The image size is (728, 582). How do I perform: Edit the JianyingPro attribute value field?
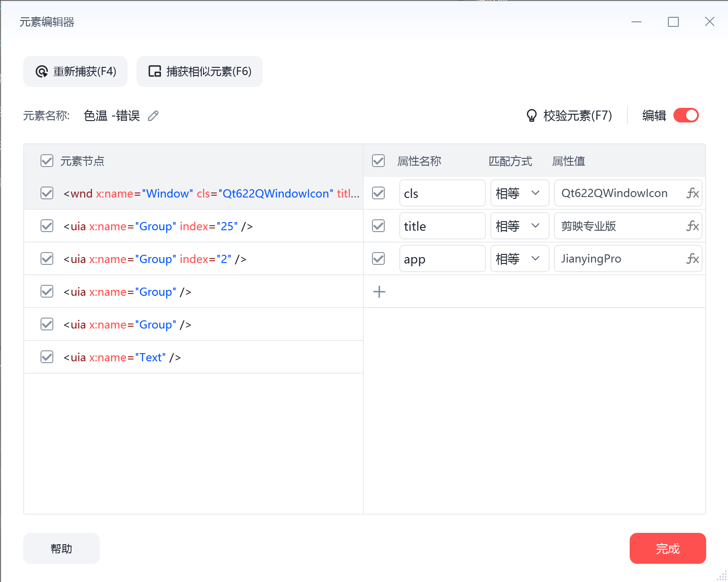[x=619, y=259]
